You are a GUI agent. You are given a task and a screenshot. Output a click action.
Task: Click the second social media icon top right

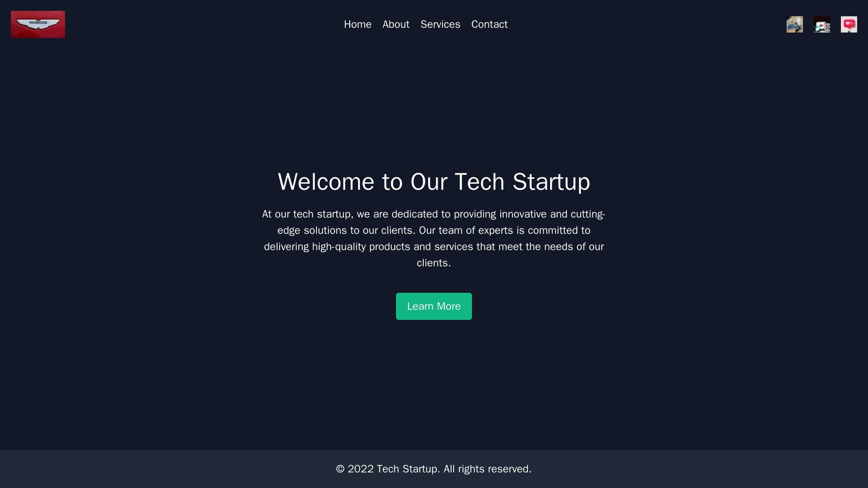tap(822, 25)
